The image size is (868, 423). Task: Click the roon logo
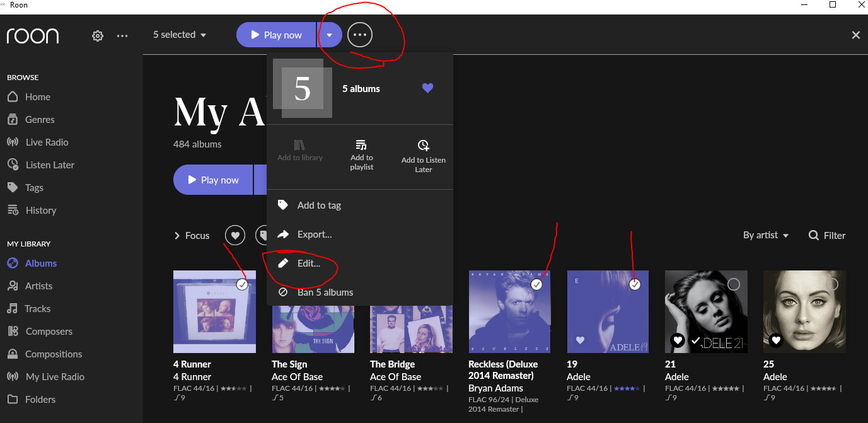pyautogui.click(x=33, y=36)
